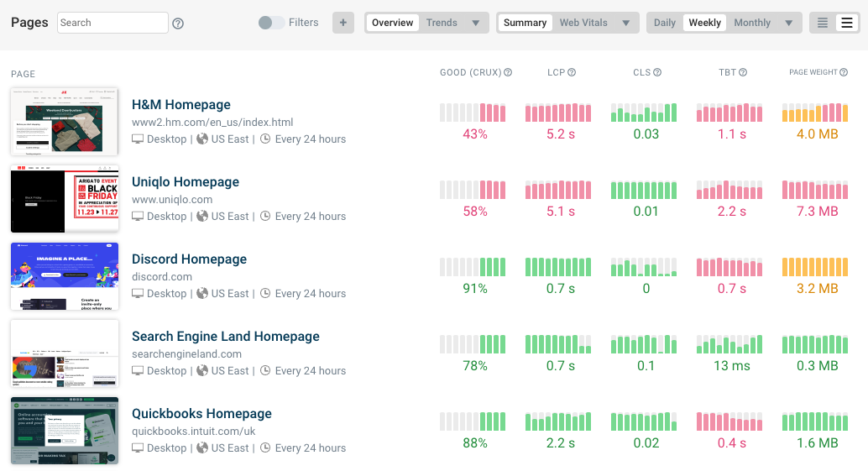Click Uniqlo TBT value 2.2 s

pyautogui.click(x=731, y=212)
